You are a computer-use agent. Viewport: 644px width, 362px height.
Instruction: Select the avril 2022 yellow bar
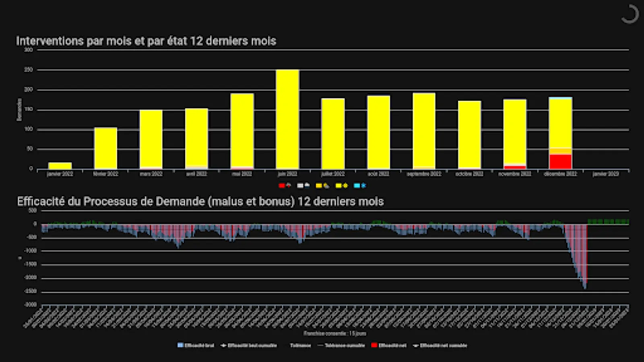pyautogui.click(x=196, y=137)
